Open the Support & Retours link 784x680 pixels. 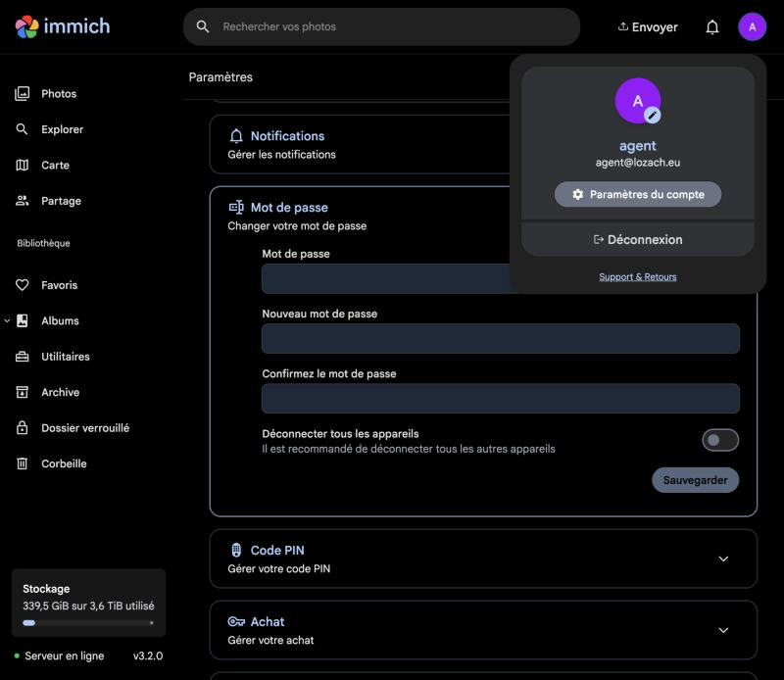coord(638,277)
